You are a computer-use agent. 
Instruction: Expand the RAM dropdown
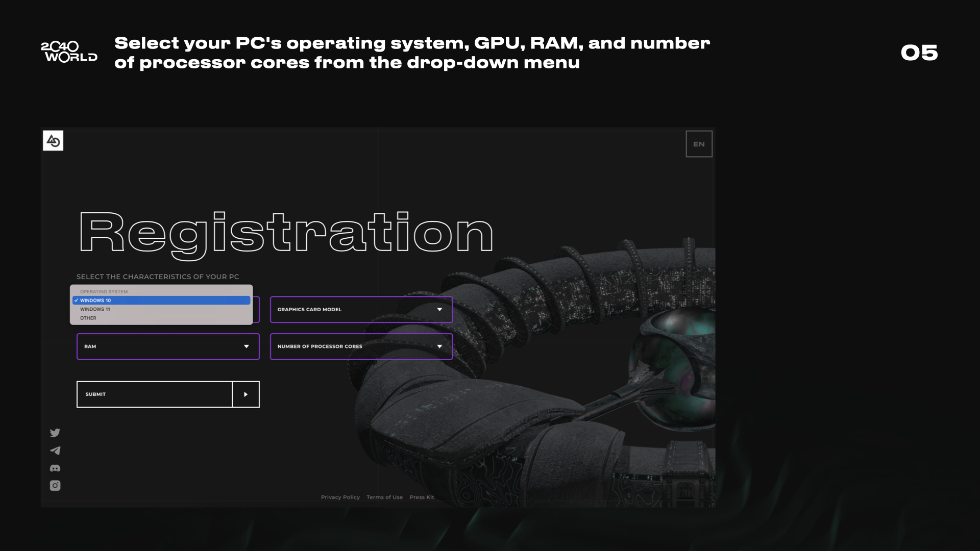point(168,346)
